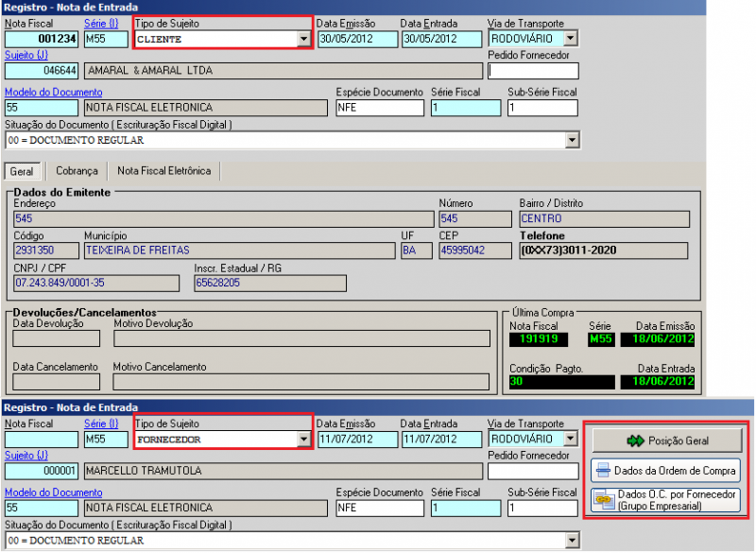The image size is (756, 553).
Task: Click Código value 2931350
Action: [46, 251]
